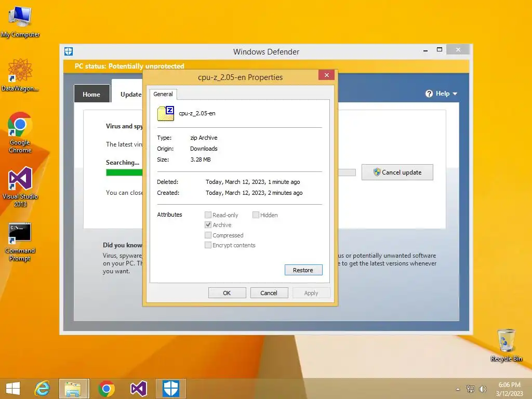
Task: Switch to Home tab in Windows Defender
Action: click(x=91, y=94)
